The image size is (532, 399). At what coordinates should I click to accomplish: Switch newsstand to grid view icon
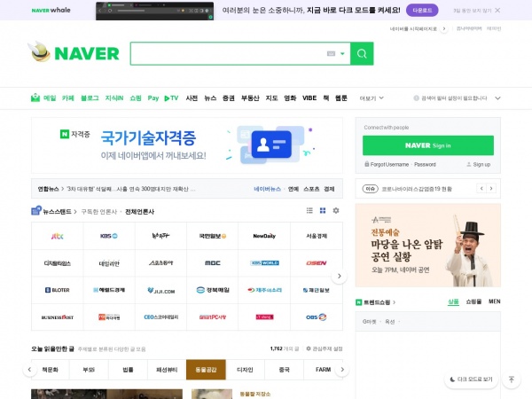click(323, 211)
